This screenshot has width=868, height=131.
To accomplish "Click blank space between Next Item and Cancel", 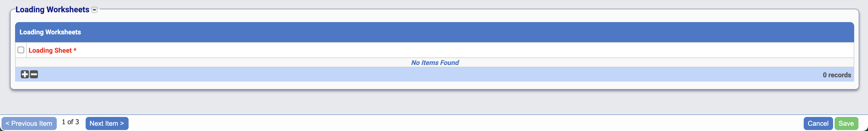I will pyautogui.click(x=438, y=123).
